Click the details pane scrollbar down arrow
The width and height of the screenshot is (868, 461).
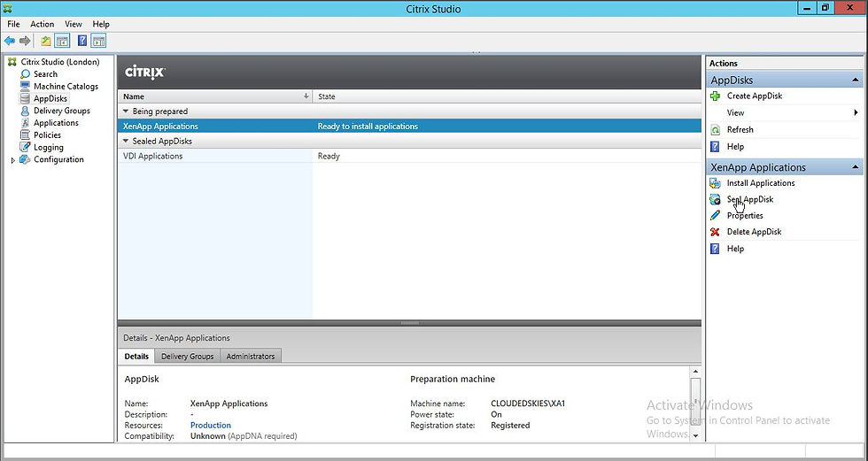[x=695, y=435]
